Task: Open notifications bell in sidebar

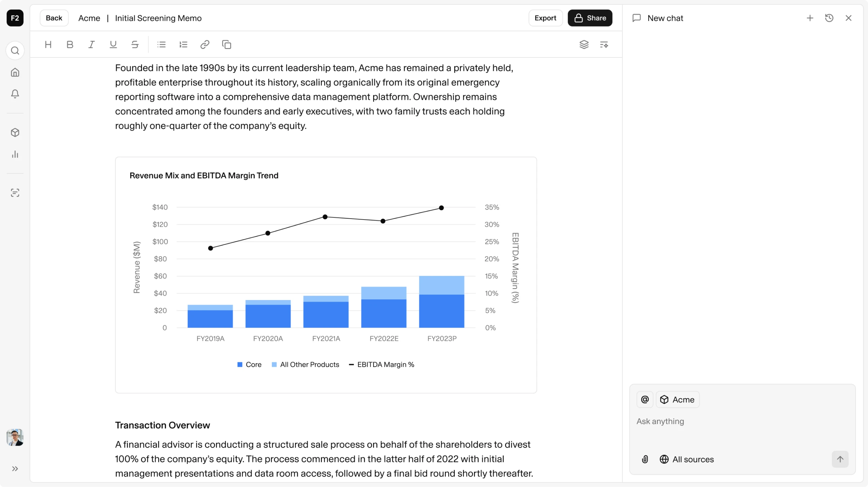Action: [x=15, y=93]
